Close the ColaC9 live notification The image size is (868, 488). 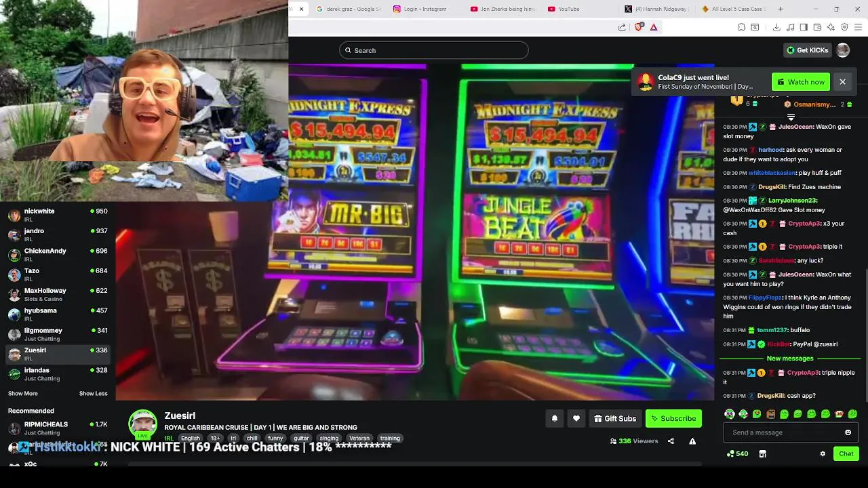pos(842,82)
